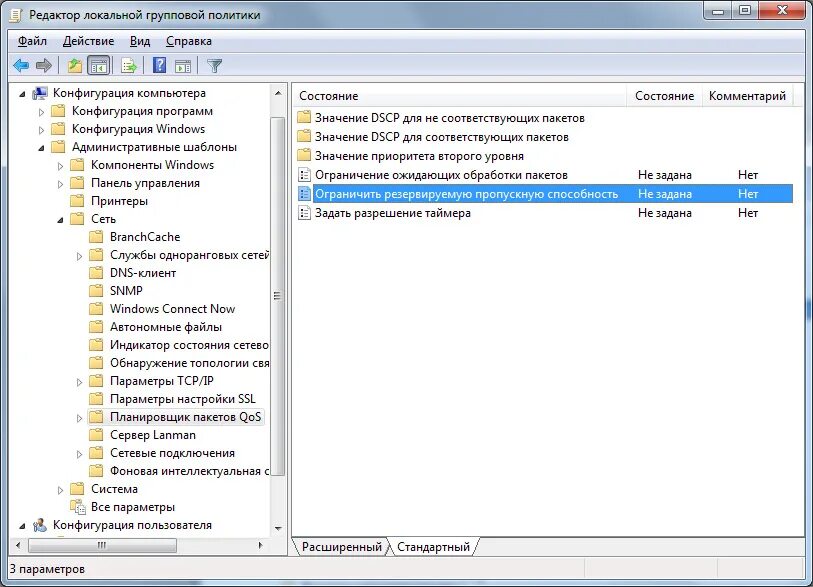Click policy icon of Ограничить резервируемую пропускную способность
Screen dimensions: 813x587
pos(304,194)
